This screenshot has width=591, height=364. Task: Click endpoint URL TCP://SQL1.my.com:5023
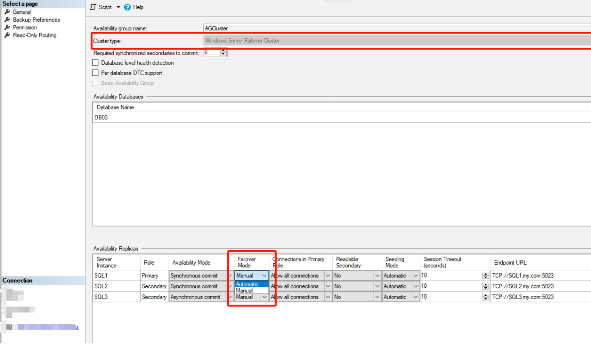pos(523,275)
